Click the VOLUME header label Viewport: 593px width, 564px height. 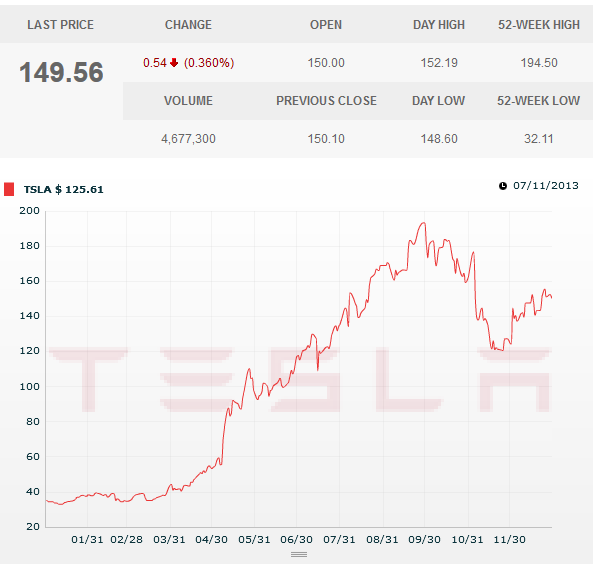coord(188,101)
